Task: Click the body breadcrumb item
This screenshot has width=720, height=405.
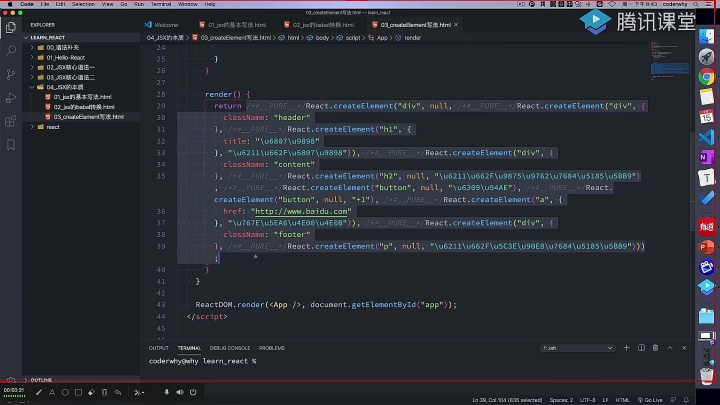Action: click(x=321, y=38)
